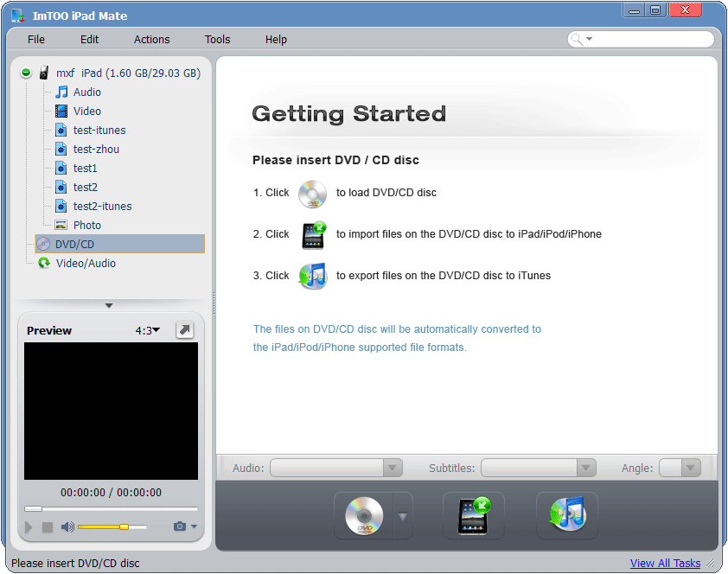This screenshot has height=574, width=728.
Task: Click export to iTunes icon in bottom toolbar
Action: pyautogui.click(x=566, y=516)
